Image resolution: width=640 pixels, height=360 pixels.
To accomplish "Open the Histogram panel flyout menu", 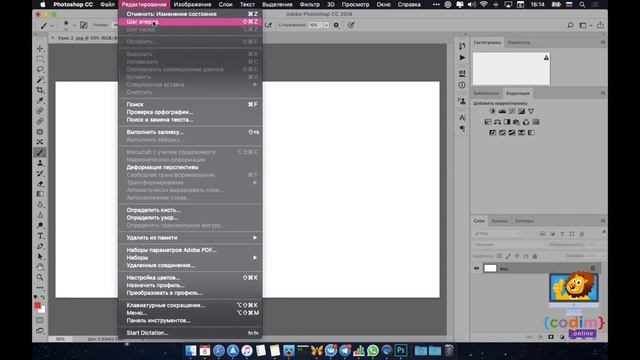I will tap(603, 42).
